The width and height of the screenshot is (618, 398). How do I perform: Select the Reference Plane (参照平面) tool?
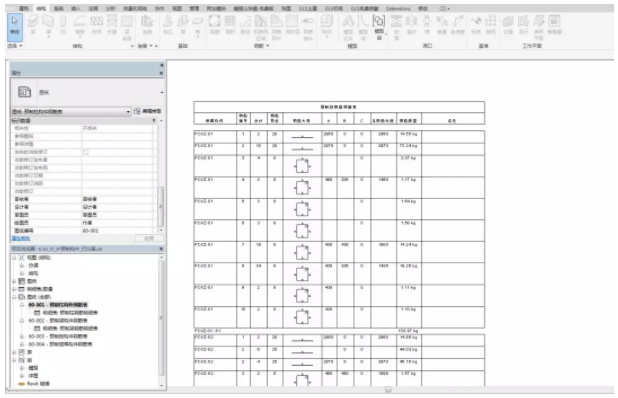click(539, 28)
